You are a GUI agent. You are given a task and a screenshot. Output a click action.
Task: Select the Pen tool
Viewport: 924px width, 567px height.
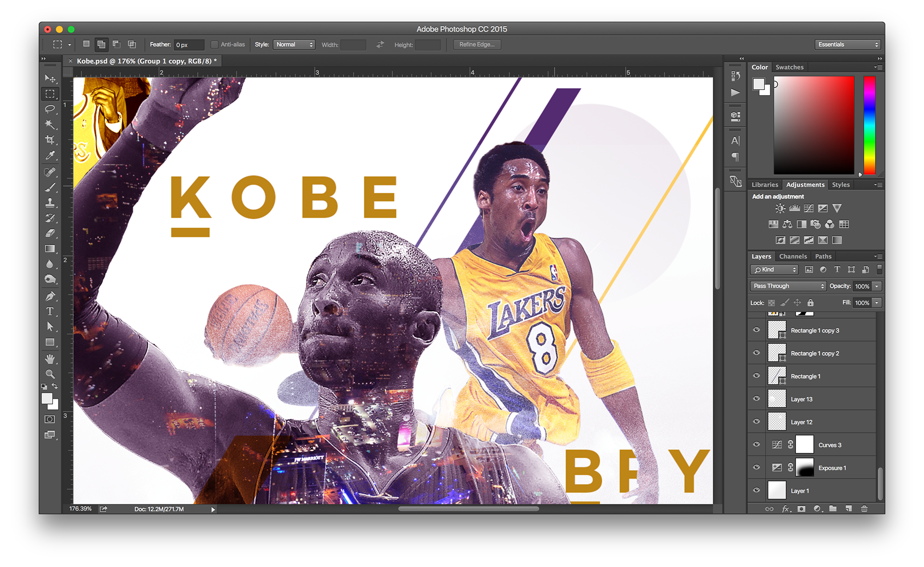point(50,296)
